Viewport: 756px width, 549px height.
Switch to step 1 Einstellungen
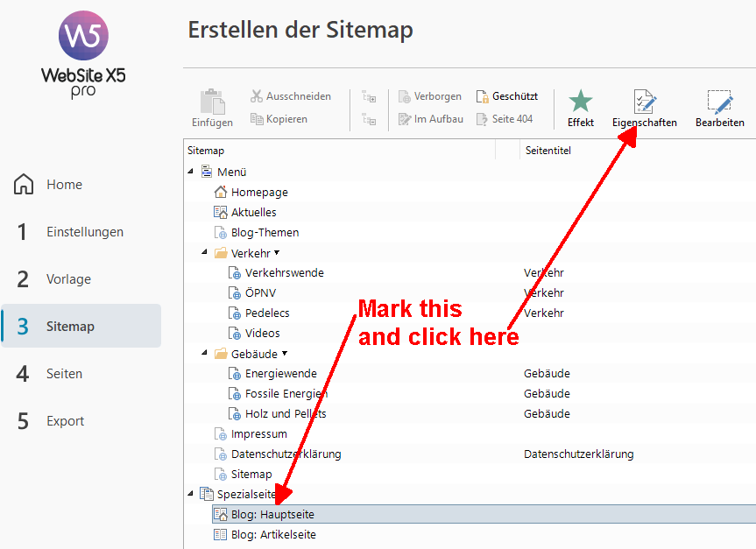pyautogui.click(x=84, y=232)
